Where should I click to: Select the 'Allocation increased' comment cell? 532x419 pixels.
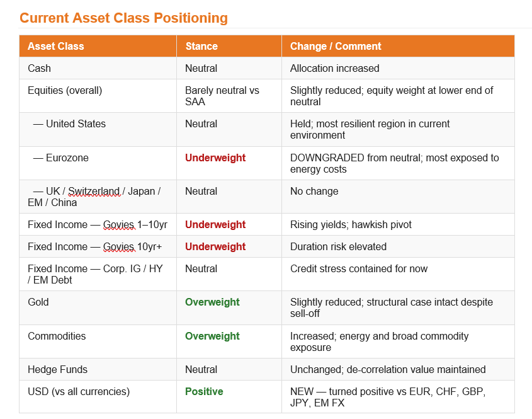(x=334, y=68)
